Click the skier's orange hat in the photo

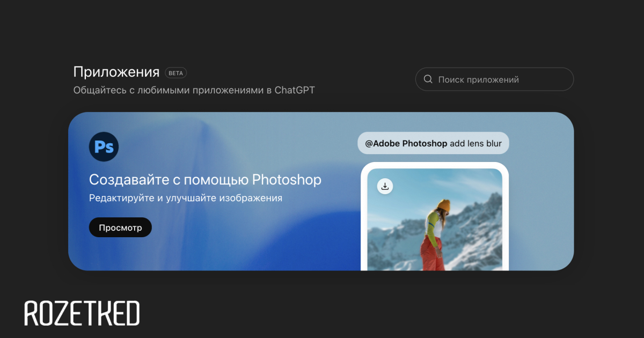tap(444, 205)
